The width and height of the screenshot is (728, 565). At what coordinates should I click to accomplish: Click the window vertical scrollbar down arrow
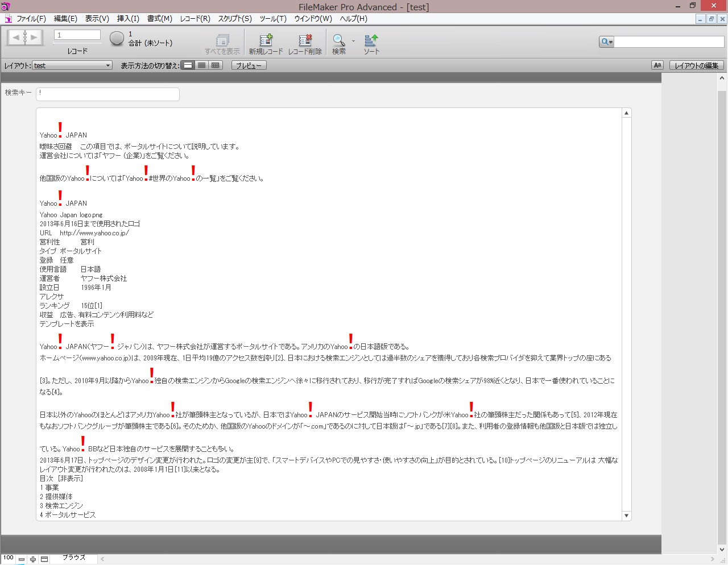pyautogui.click(x=722, y=549)
